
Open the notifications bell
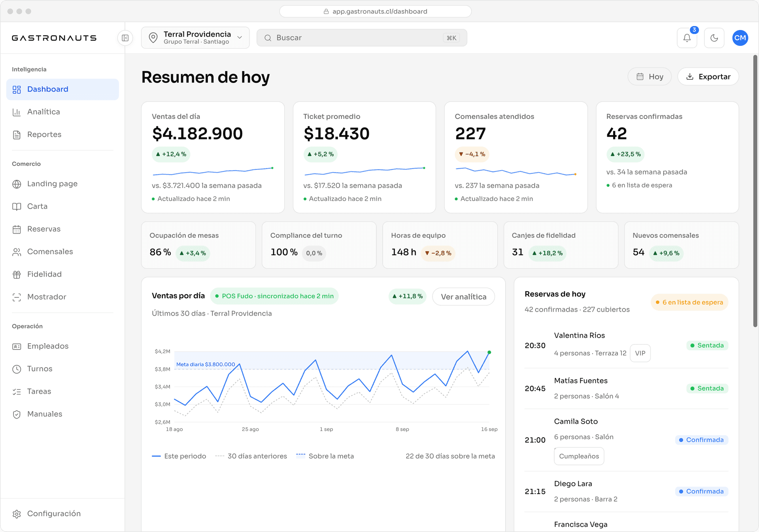click(x=687, y=38)
